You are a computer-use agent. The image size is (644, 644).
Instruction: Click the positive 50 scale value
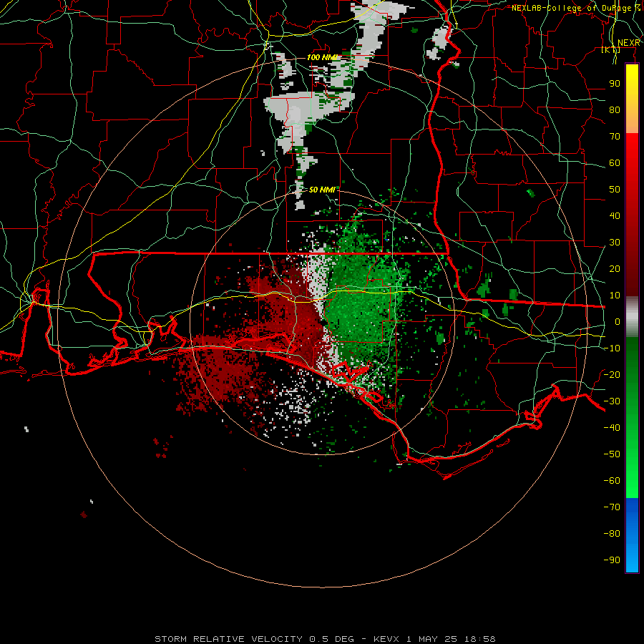point(615,190)
